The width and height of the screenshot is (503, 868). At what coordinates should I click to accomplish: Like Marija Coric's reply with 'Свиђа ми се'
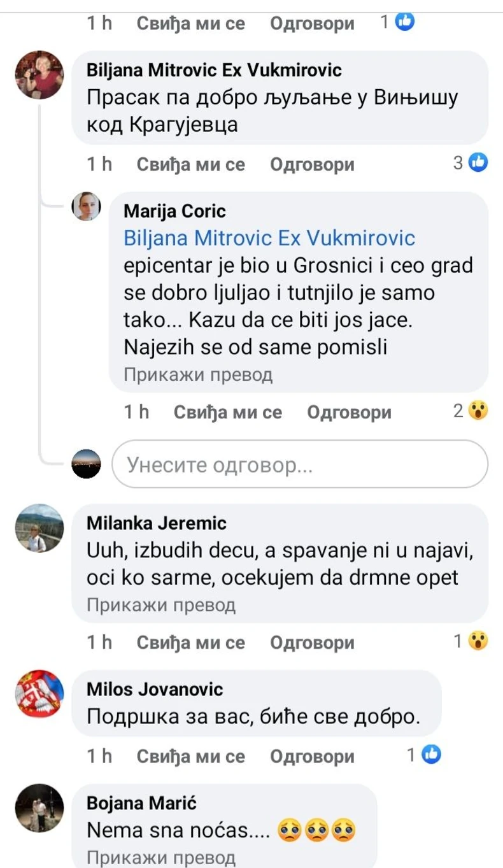227,412
